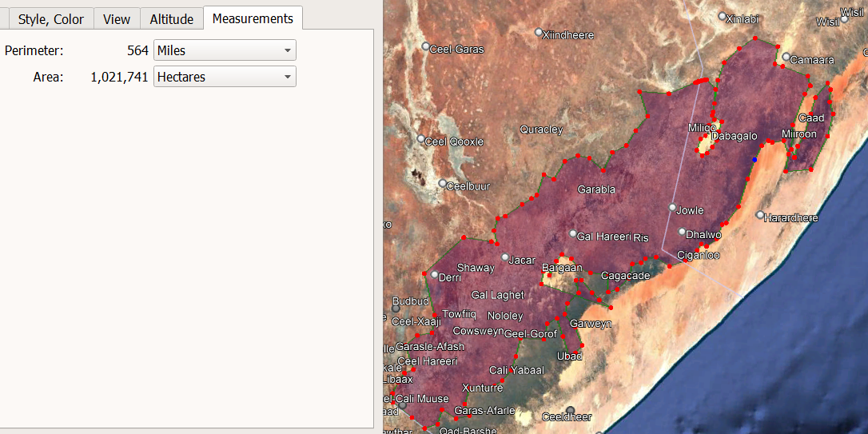Open the Perimeter units dropdown showing Miles
The image size is (868, 434).
point(225,50)
